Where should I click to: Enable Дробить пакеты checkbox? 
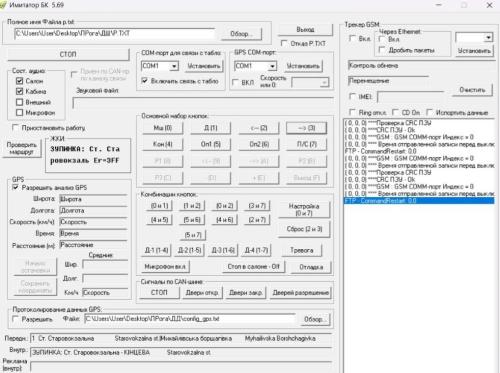pos(382,50)
